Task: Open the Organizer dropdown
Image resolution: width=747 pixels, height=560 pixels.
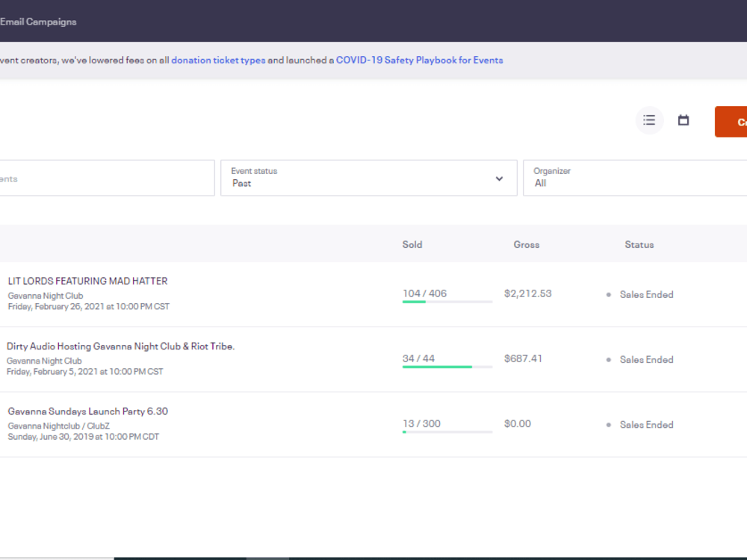Action: (x=635, y=178)
